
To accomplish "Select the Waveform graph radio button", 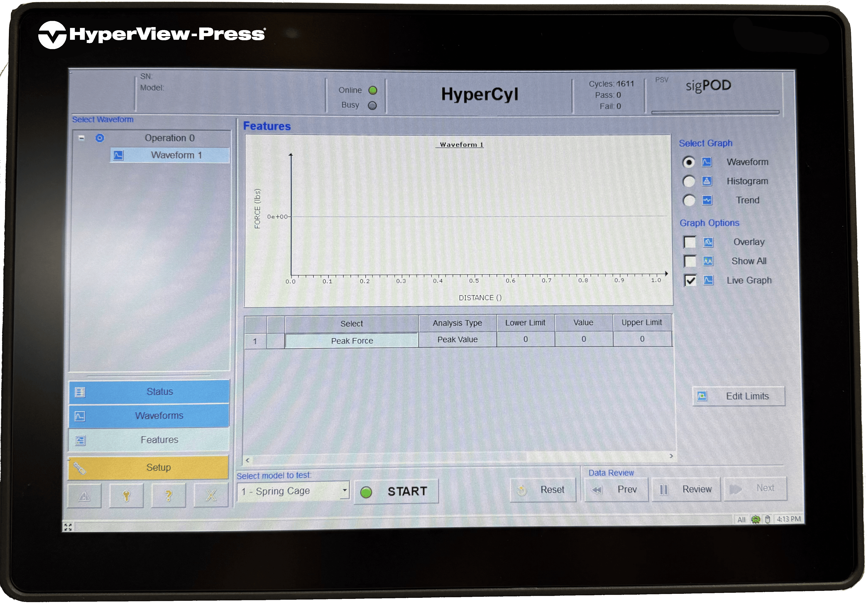I will click(x=689, y=163).
